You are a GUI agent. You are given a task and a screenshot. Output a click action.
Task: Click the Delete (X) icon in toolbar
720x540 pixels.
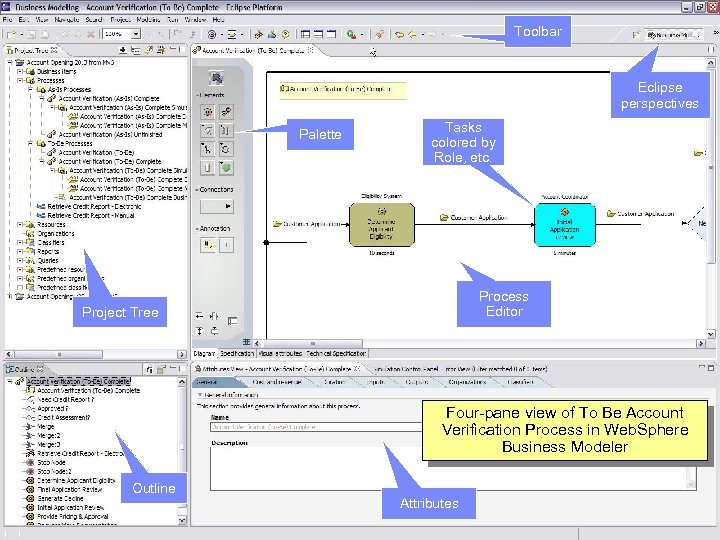[x=90, y=34]
